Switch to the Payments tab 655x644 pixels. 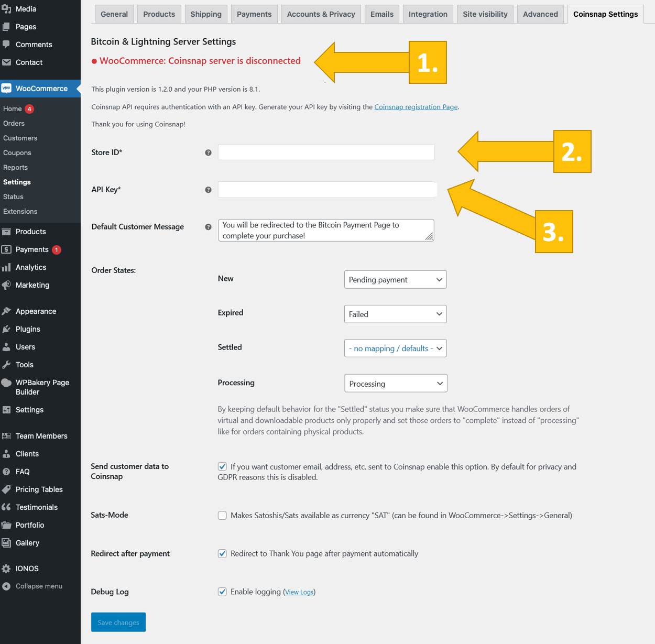click(254, 14)
